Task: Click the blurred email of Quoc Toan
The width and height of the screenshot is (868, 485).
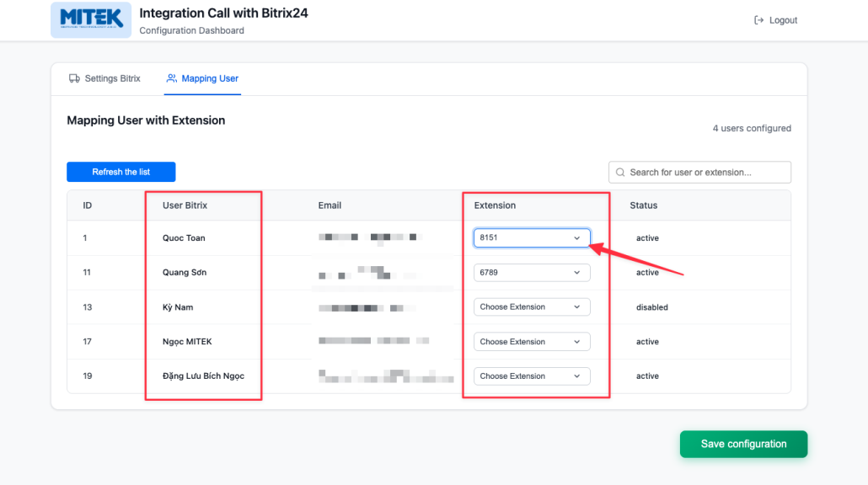Action: pos(370,237)
